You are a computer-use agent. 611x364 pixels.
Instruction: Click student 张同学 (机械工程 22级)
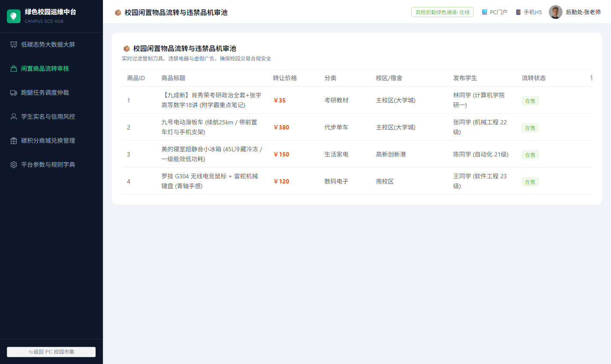click(480, 127)
